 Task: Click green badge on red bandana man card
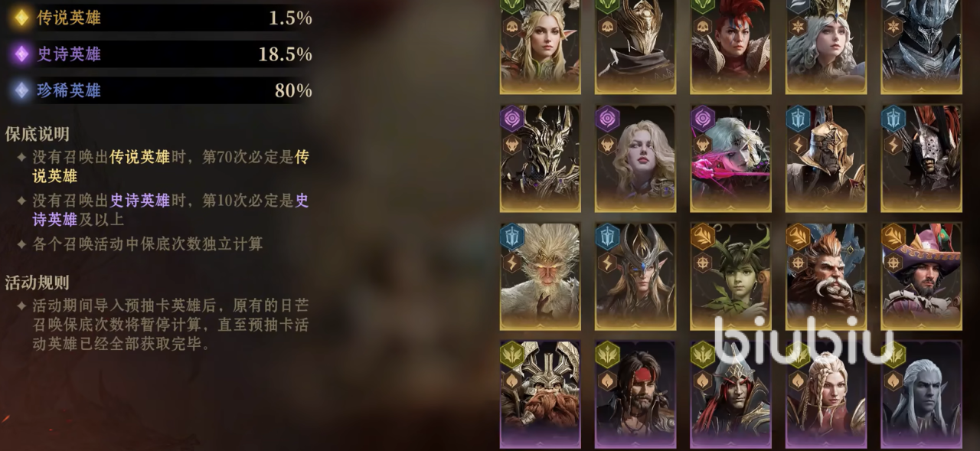click(607, 355)
